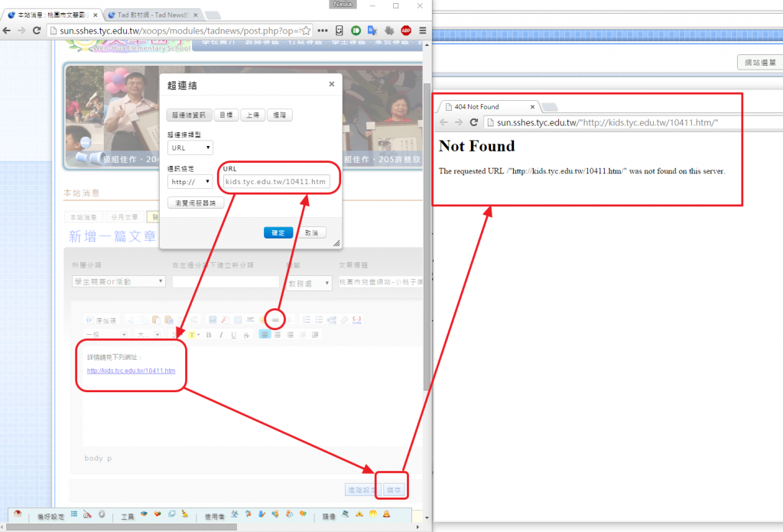The width and height of the screenshot is (783, 532).
Task: Open the http:// protocol dropdown
Action: (x=190, y=182)
